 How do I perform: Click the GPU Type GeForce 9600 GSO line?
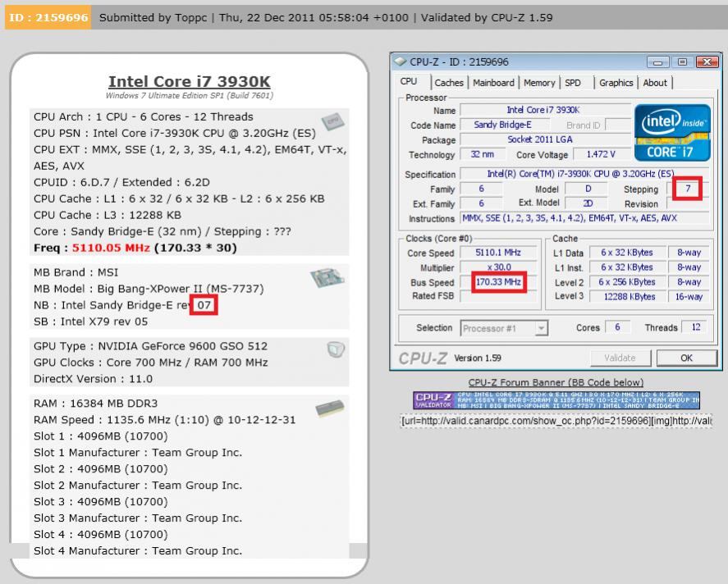[150, 346]
